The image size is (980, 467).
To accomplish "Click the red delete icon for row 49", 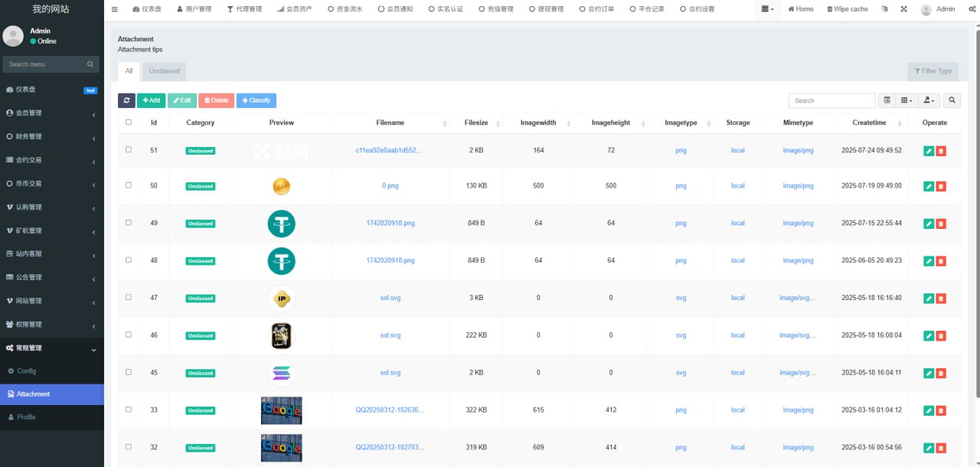I will pyautogui.click(x=941, y=224).
